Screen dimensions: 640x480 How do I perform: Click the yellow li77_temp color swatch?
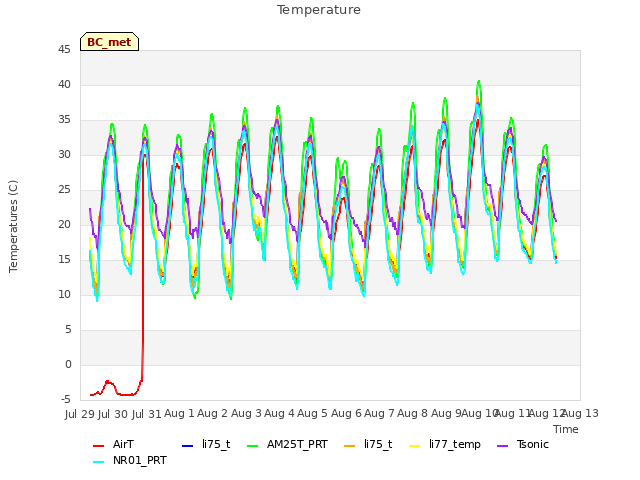415,445
